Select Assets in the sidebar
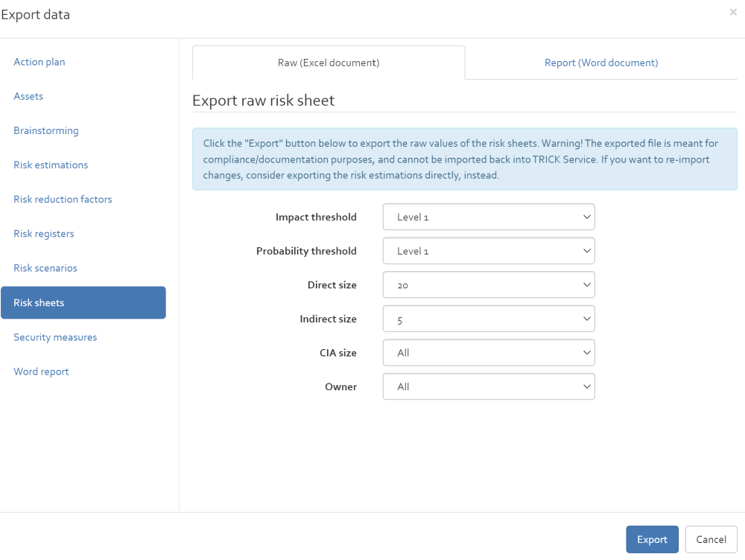 pyautogui.click(x=28, y=96)
